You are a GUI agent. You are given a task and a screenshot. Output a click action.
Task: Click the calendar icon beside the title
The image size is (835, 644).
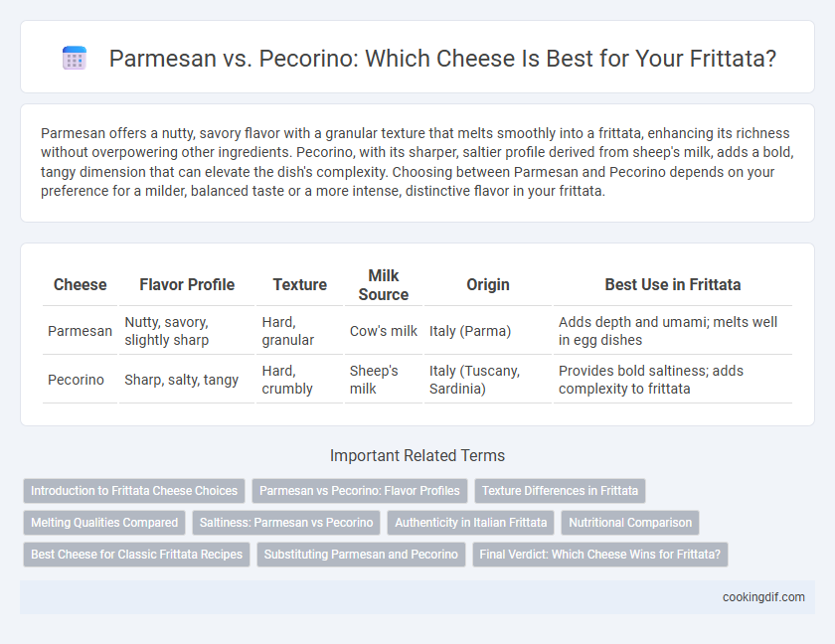75,58
